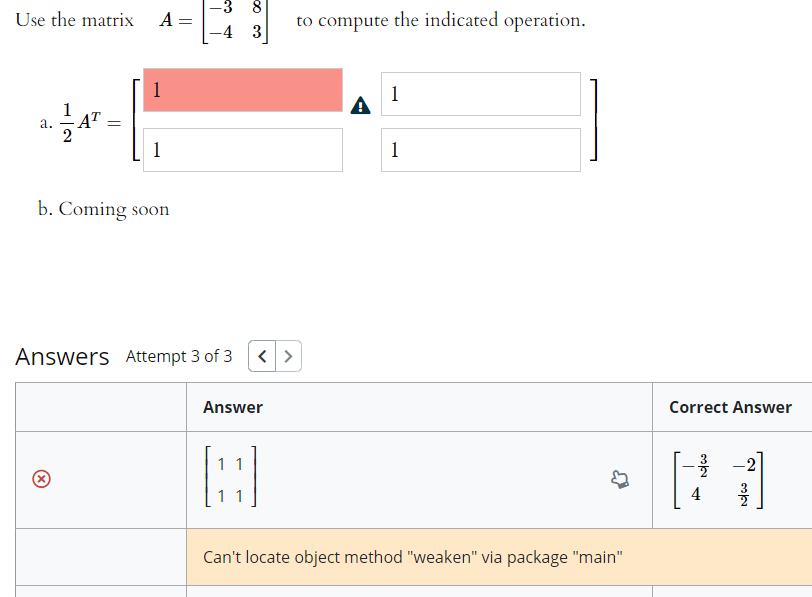This screenshot has width=812, height=597.
Task: Focus the bottom-right matrix entry input
Action: pyautogui.click(x=481, y=150)
